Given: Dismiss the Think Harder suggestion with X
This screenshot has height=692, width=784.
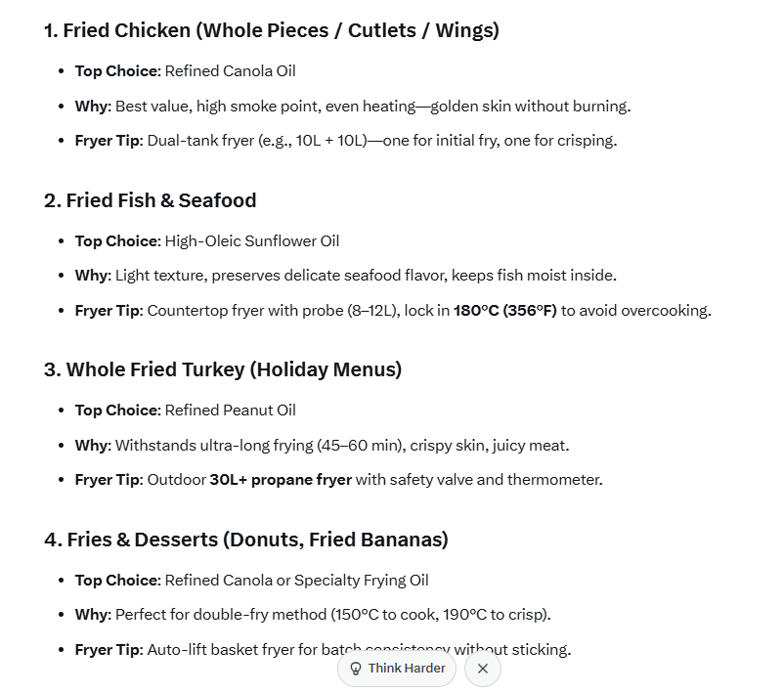Looking at the screenshot, I should pyautogui.click(x=483, y=670).
